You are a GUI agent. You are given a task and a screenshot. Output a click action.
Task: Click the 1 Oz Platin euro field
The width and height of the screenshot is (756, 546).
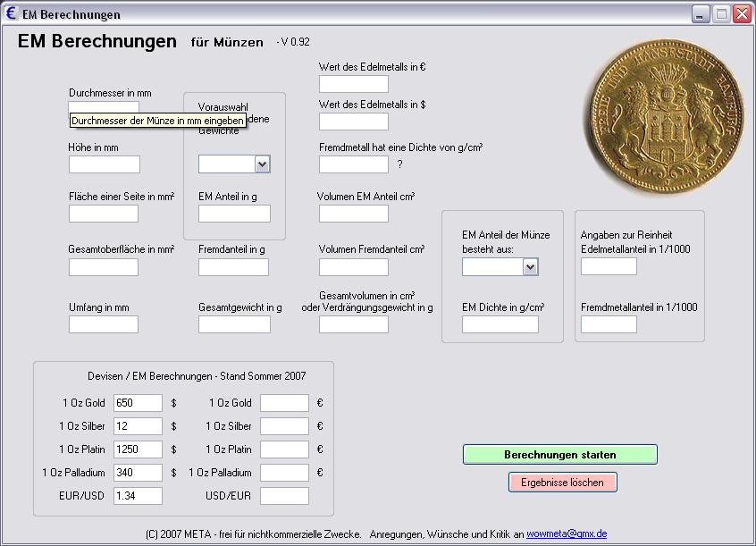(284, 449)
